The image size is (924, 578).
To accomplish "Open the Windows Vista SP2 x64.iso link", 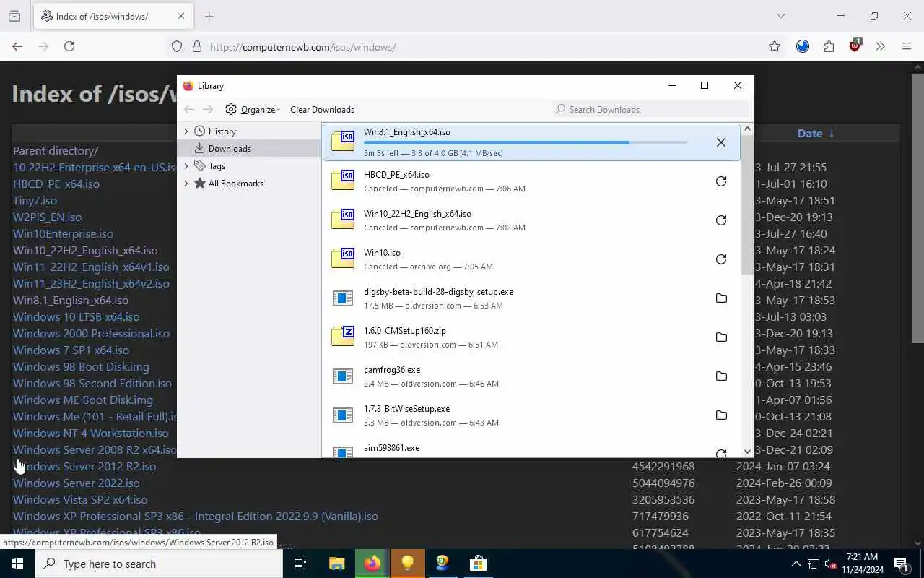I will 80,499.
